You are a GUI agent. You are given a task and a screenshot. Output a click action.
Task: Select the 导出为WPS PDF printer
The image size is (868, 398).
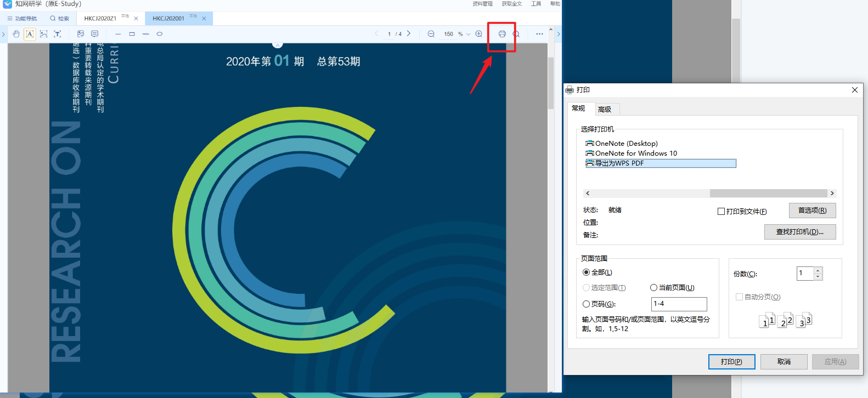661,163
